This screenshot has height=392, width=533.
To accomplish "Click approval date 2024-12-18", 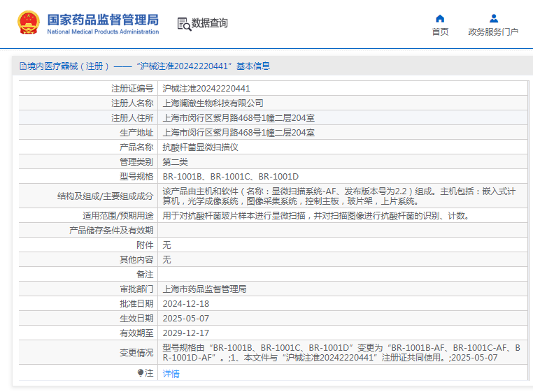I will [186, 304].
